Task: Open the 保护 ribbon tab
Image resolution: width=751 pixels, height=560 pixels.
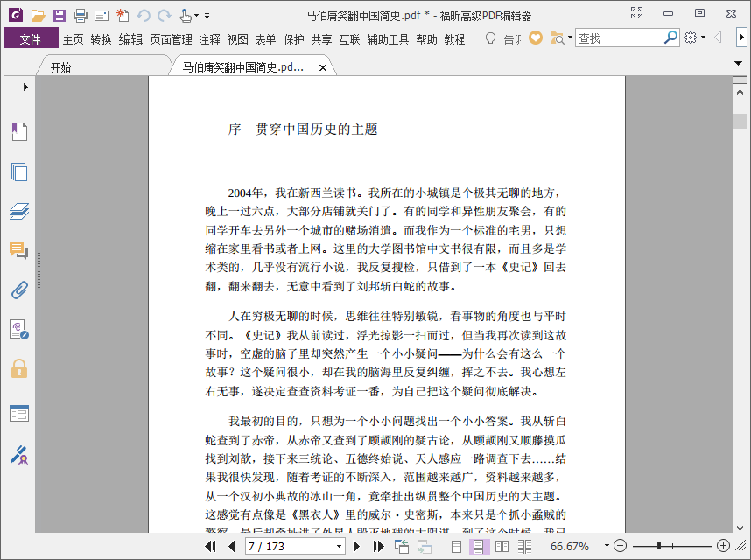Action: coord(293,39)
